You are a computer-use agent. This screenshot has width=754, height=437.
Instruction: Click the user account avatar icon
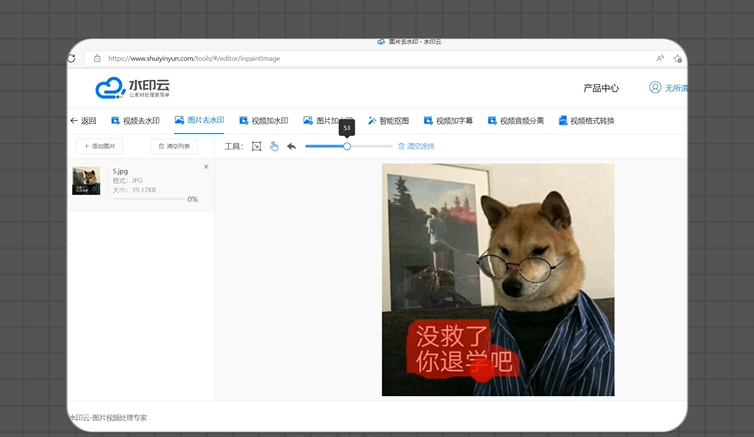[655, 88]
